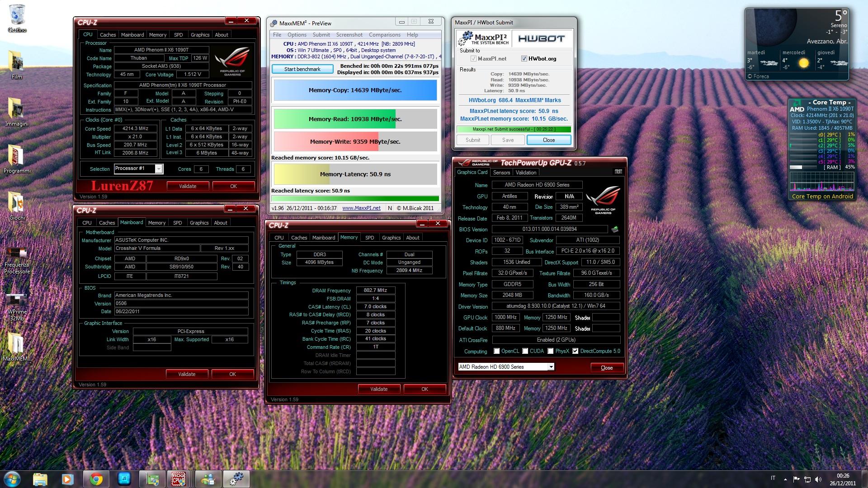Open the File menu in MaxxMEM

[x=277, y=35]
